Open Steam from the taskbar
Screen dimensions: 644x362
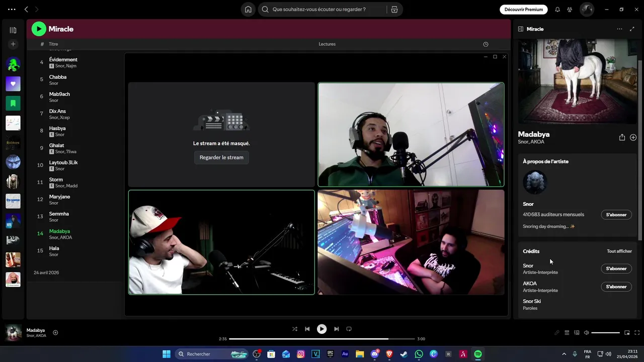click(x=404, y=354)
